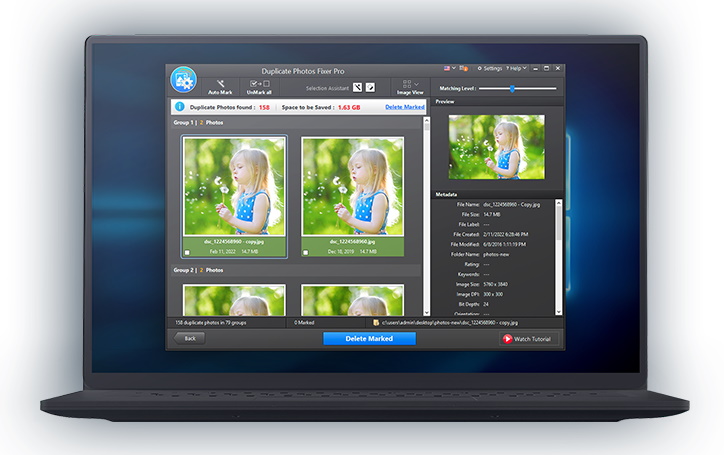The image size is (724, 455).
Task: Open the Settings menu
Action: 491,69
